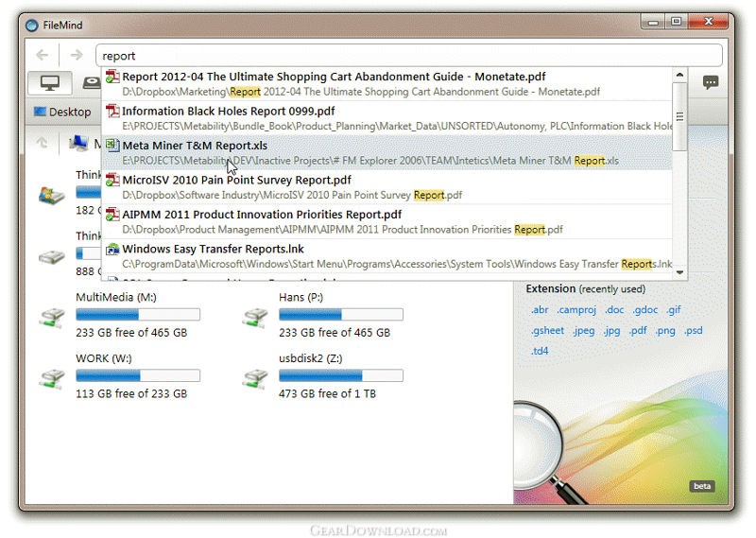Click the results list scroll-up arrow

point(679,75)
